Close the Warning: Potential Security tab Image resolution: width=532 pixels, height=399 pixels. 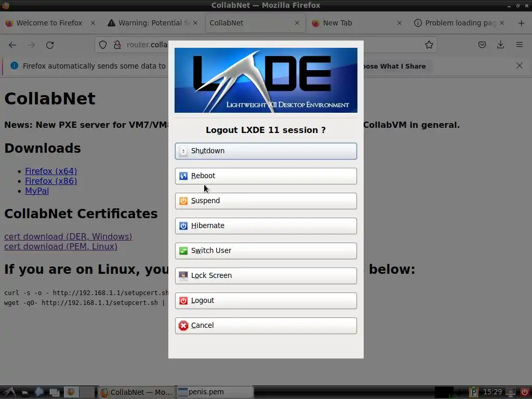(195, 23)
